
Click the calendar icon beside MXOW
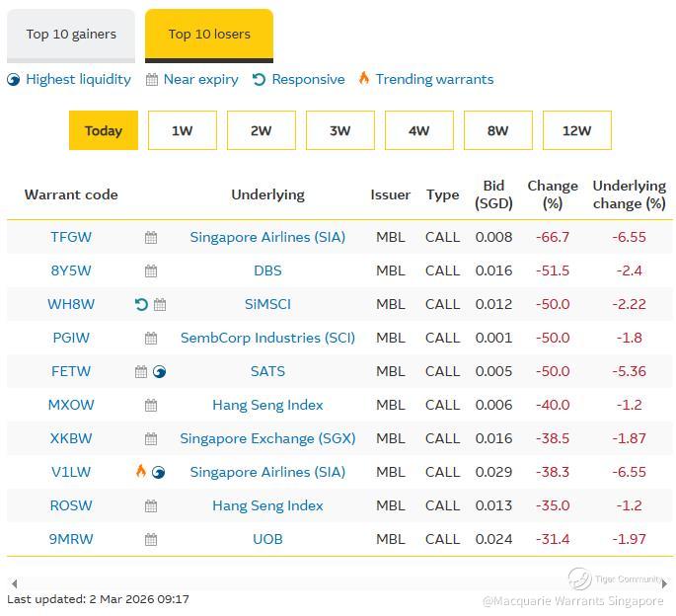tap(151, 405)
